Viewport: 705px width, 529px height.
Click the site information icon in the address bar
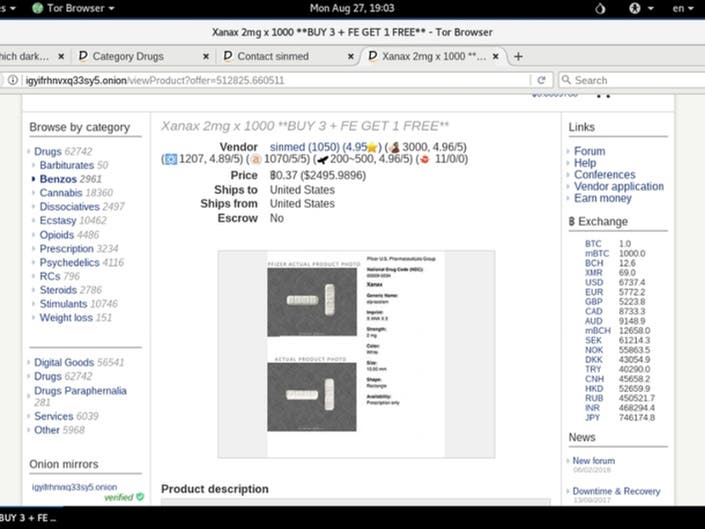pyautogui.click(x=10, y=80)
